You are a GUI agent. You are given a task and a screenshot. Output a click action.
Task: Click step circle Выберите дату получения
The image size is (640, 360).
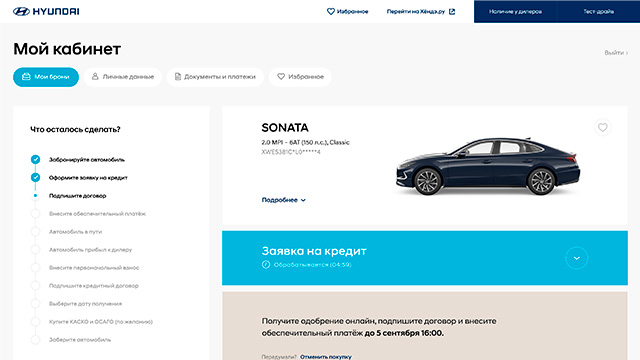(x=36, y=303)
